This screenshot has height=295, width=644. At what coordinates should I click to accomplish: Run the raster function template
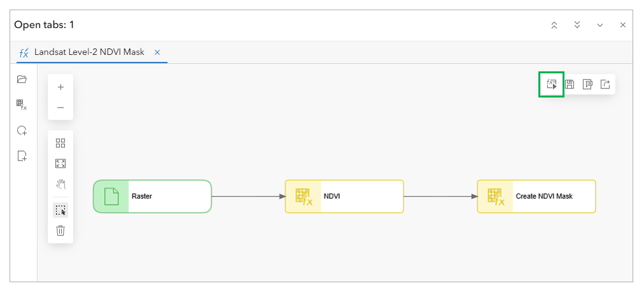pyautogui.click(x=552, y=84)
